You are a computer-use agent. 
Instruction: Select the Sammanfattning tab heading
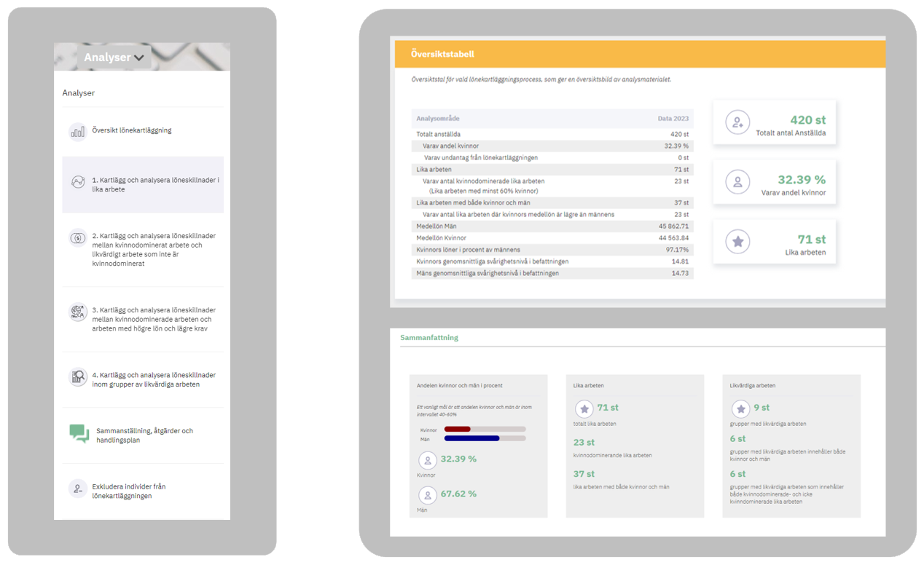(429, 338)
